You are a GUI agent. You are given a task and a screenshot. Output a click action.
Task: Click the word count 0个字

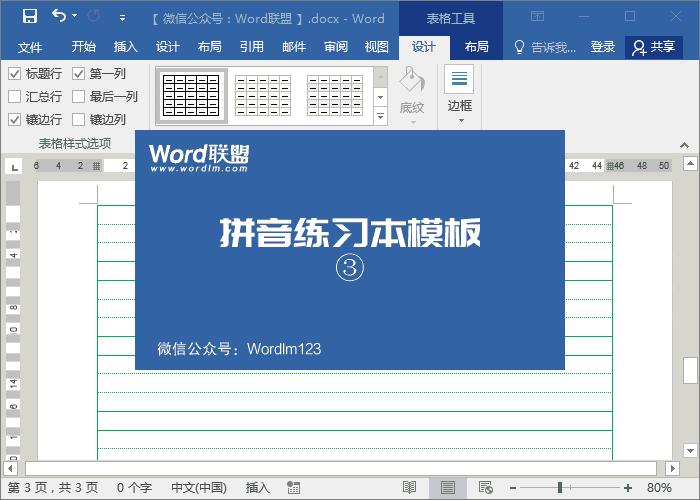134,488
